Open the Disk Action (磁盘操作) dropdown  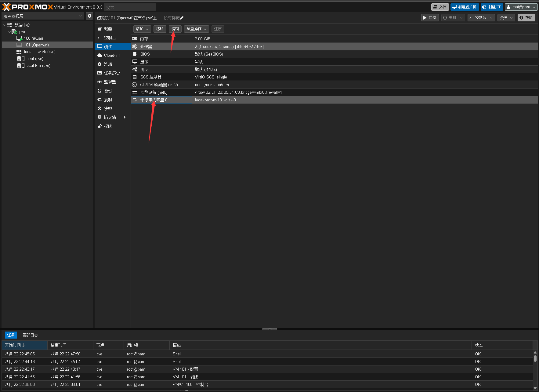point(196,29)
